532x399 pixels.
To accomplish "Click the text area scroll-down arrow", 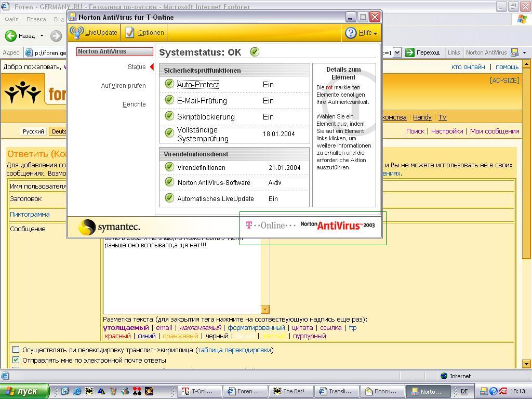I will coord(265,309).
